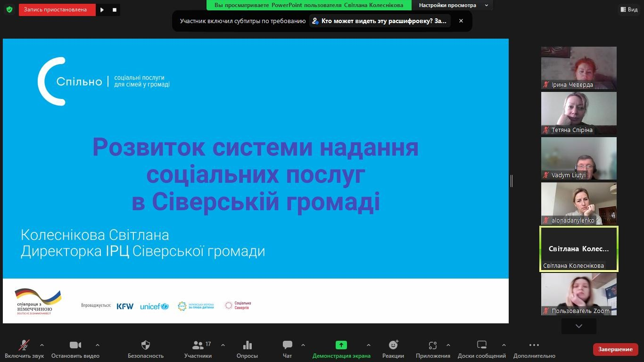Image resolution: width=644 pixels, height=362 pixels.
Task: Open the Чат panel
Action: coord(287,349)
